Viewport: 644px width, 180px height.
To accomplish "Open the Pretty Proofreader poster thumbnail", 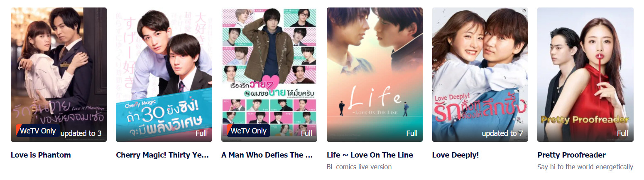I will pyautogui.click(x=585, y=74).
